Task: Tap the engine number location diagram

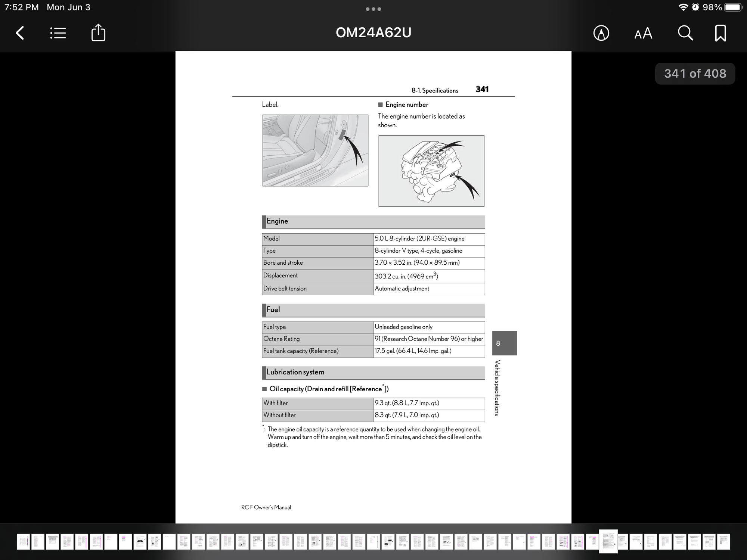Action: coord(431,171)
